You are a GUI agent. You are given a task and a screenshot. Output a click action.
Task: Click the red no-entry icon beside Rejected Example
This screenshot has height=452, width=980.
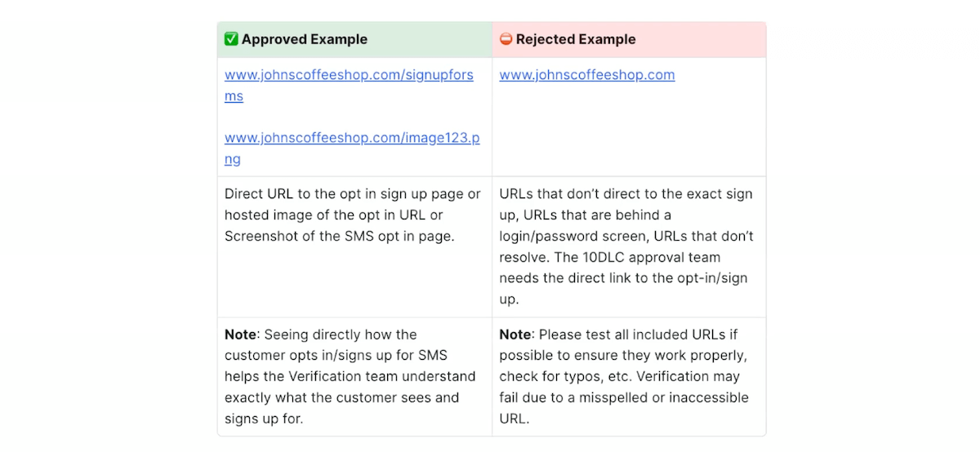pos(506,39)
